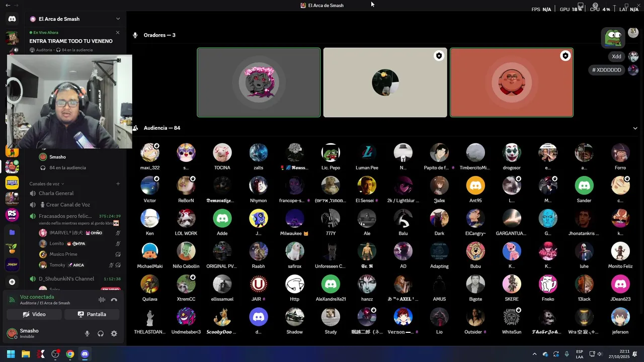The image size is (644, 362).
Task: Deafen with the headphones icon
Action: pos(101,333)
